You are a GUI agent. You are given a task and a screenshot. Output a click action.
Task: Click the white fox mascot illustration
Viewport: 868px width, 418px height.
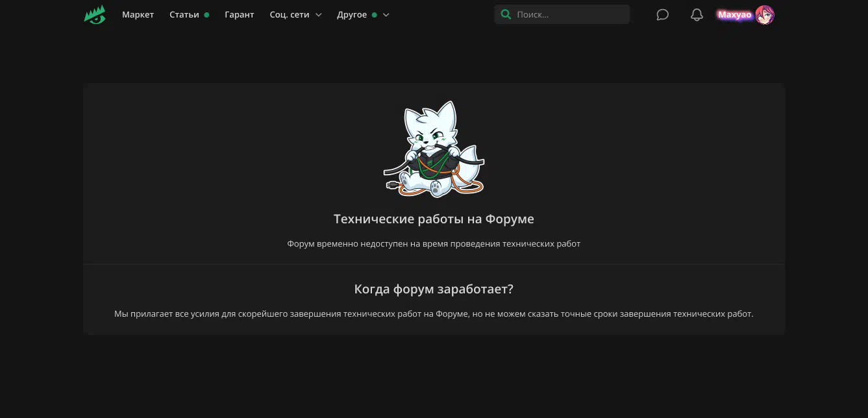[434, 149]
